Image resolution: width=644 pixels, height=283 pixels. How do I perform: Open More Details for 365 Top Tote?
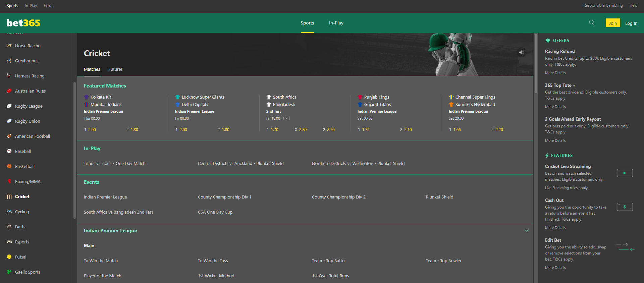(555, 107)
